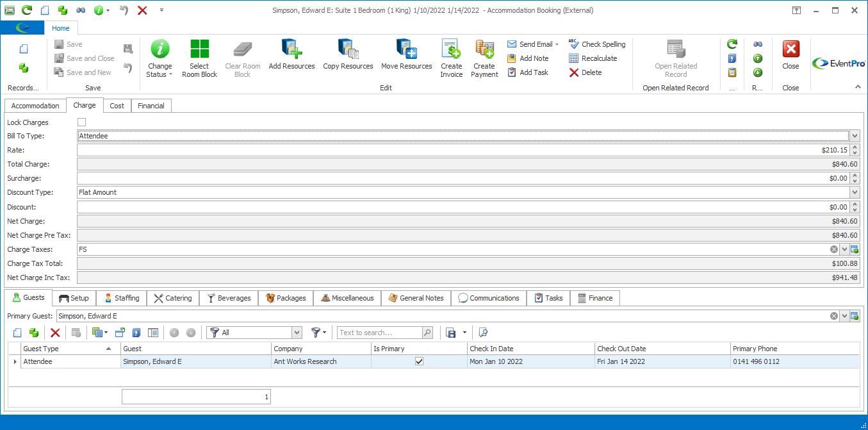Sort by the Guest Type column header
The width and height of the screenshot is (868, 430).
click(x=70, y=349)
